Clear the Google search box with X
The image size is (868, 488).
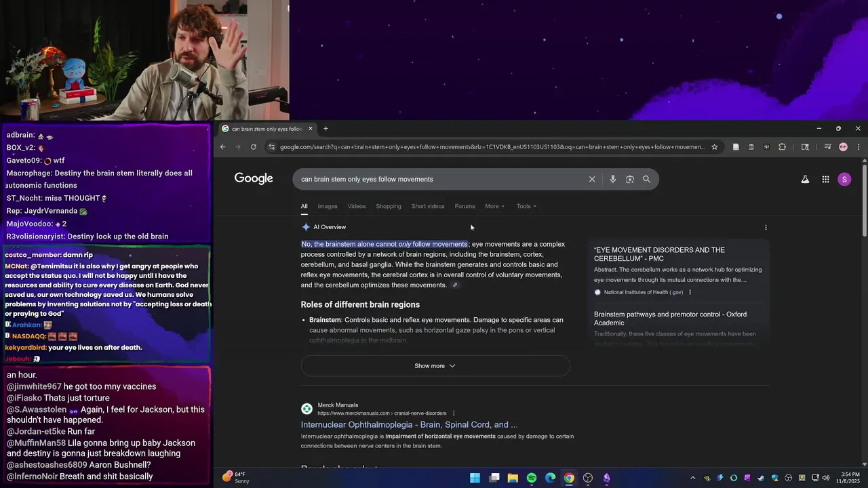tap(592, 180)
